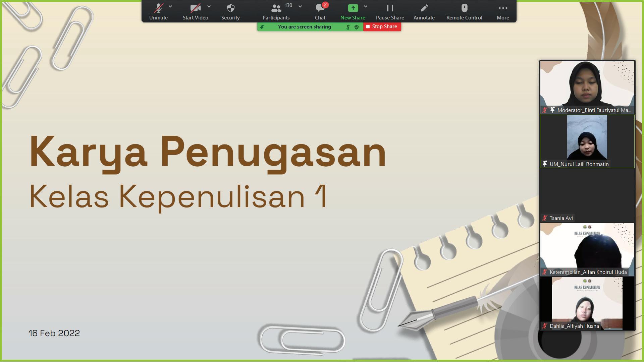Open audio options arrow next to Unmute
Screen dimensions: 644x362
(x=170, y=6)
